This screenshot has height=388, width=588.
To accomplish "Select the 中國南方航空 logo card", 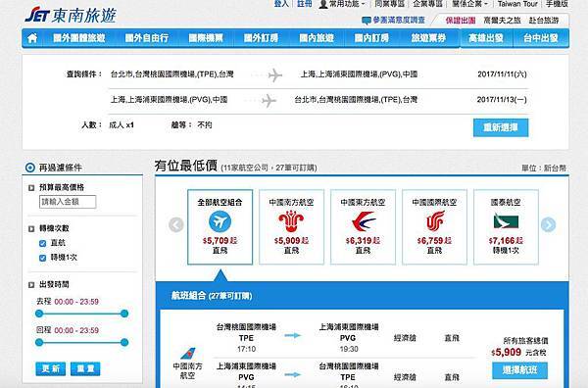I will tap(291, 226).
